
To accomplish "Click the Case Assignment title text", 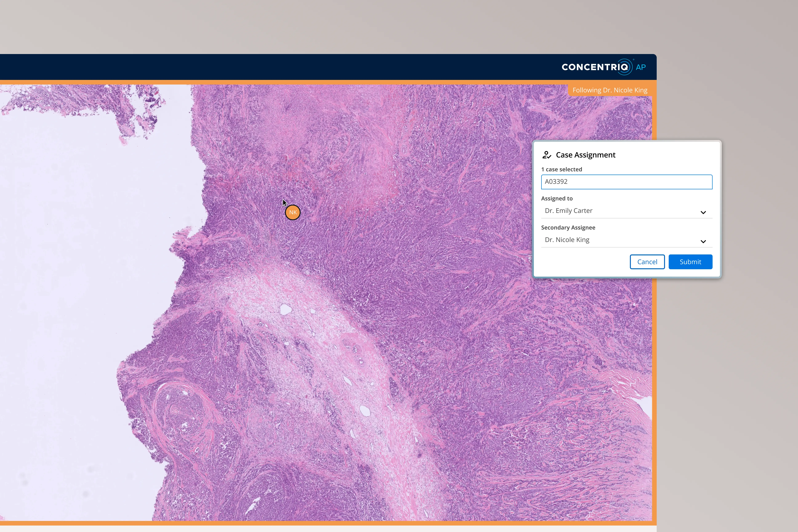I will (x=585, y=155).
